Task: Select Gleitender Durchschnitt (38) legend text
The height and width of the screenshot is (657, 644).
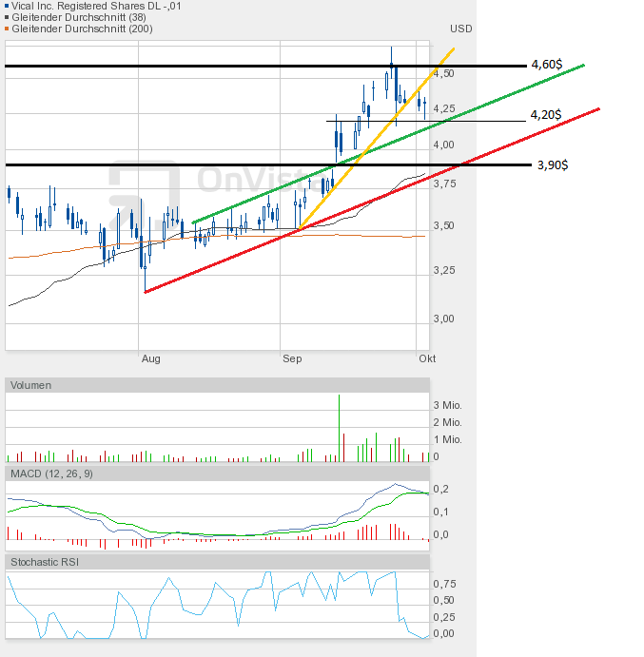Action: [79, 17]
